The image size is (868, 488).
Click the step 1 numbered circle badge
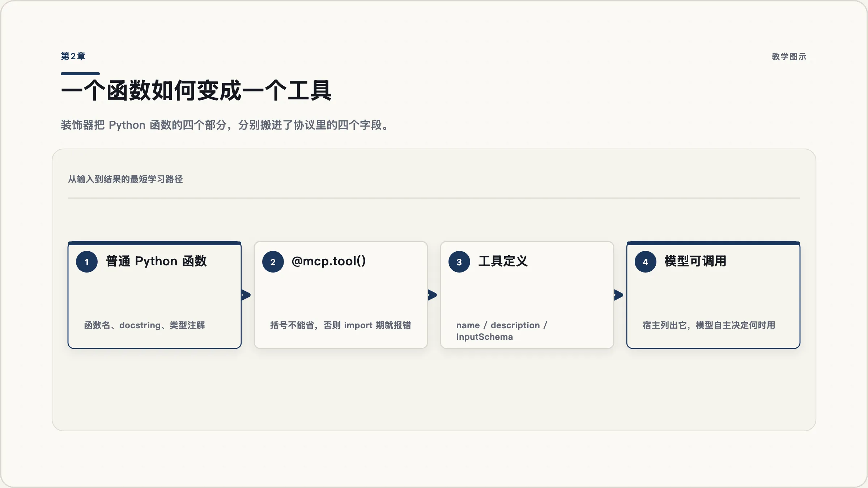(x=87, y=262)
